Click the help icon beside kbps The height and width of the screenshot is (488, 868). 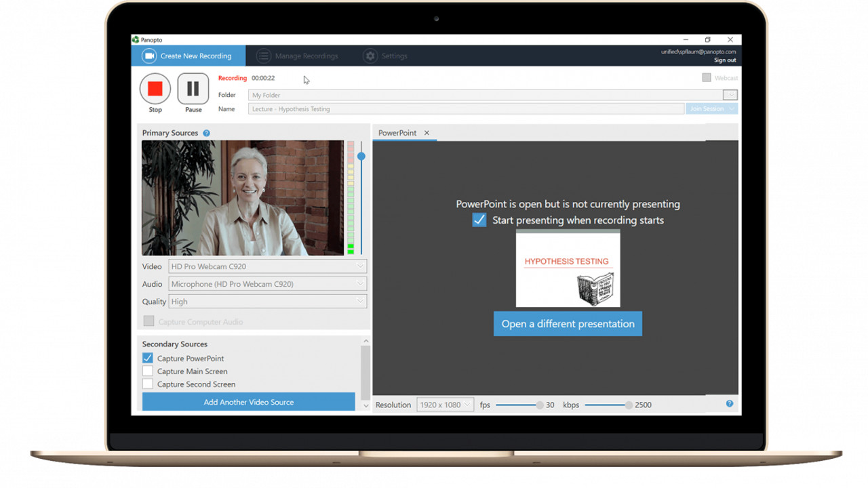(730, 404)
